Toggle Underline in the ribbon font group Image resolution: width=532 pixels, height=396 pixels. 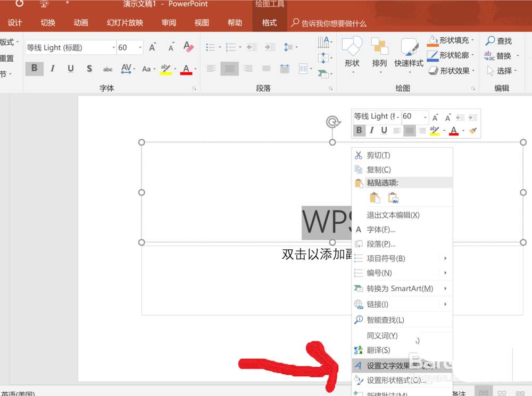coord(71,69)
